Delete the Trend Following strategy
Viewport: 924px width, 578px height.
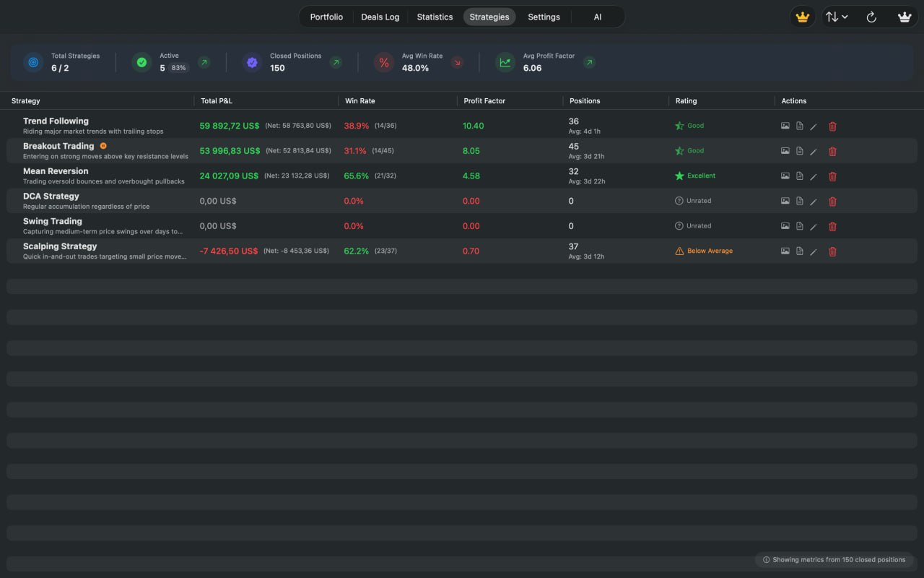(832, 126)
